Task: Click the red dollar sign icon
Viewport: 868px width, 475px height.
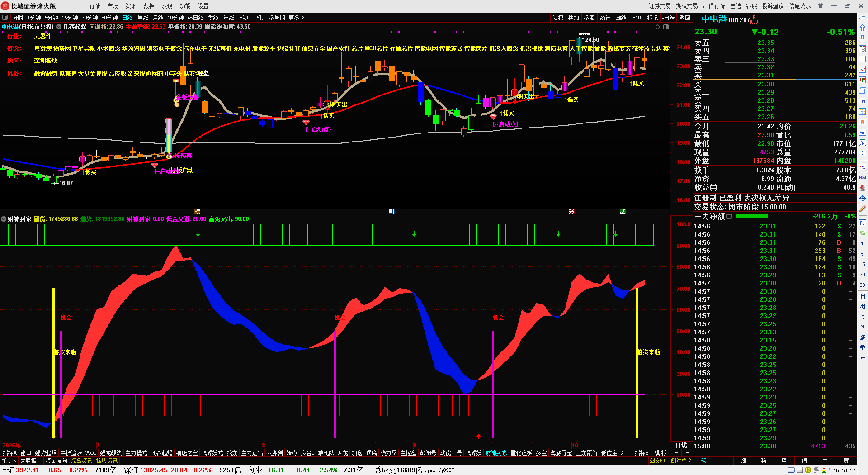Action: (x=863, y=188)
